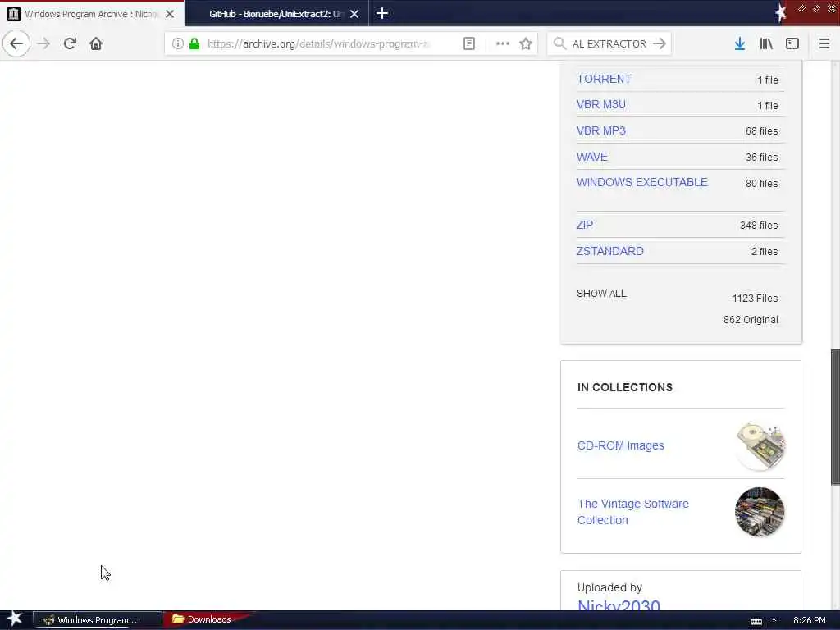Click the page vertical scrollbar thumb
Viewport: 840px width, 630px height.
click(835, 417)
